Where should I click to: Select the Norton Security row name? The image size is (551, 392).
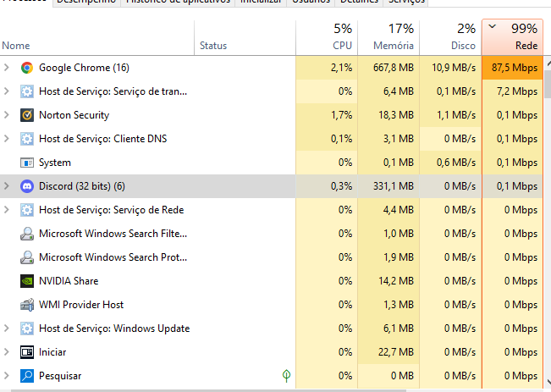pos(74,115)
